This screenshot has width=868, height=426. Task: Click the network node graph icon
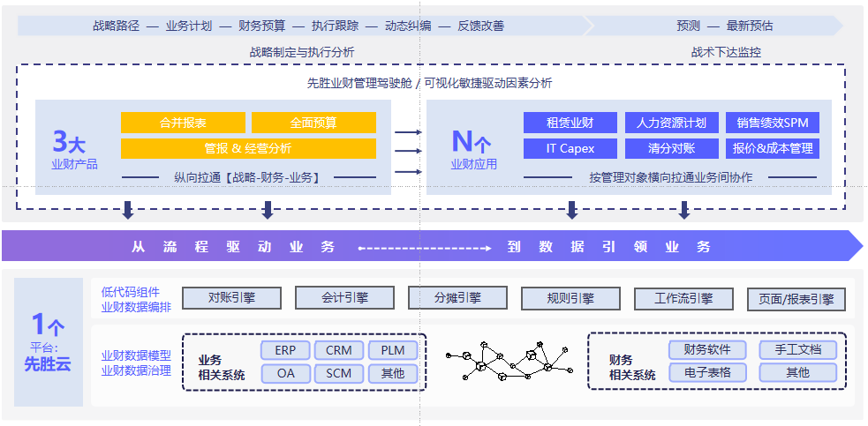coord(505,360)
